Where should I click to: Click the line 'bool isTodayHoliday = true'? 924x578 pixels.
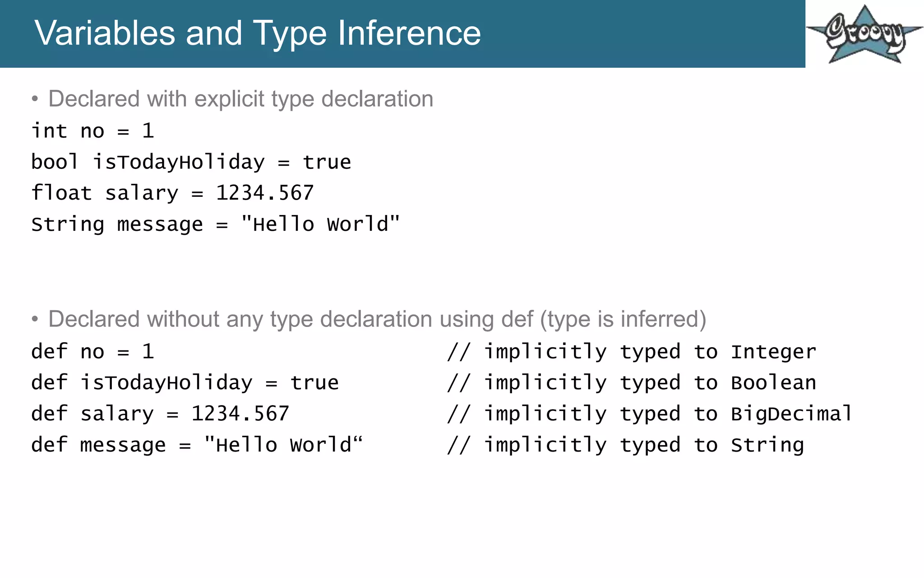coord(191,162)
